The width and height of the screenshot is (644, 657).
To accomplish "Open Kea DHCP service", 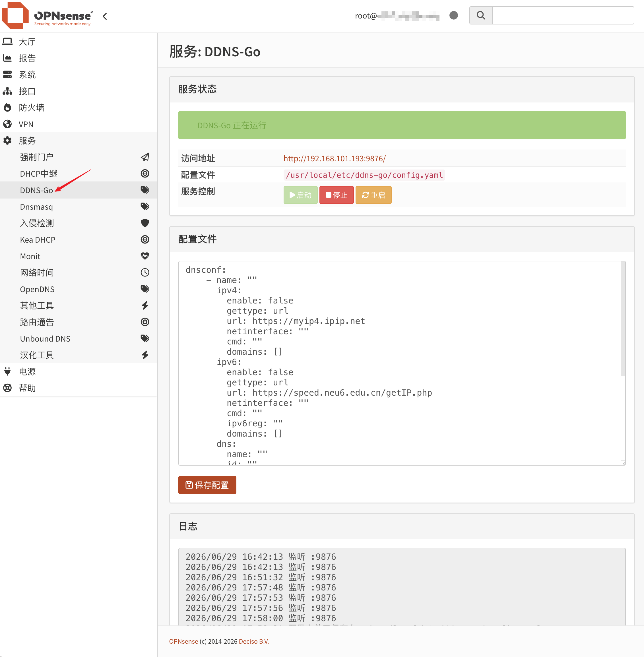I will tap(79, 240).
